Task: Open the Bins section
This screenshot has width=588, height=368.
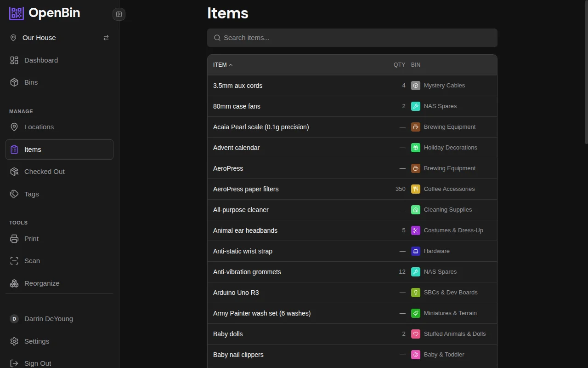Action: click(x=31, y=82)
